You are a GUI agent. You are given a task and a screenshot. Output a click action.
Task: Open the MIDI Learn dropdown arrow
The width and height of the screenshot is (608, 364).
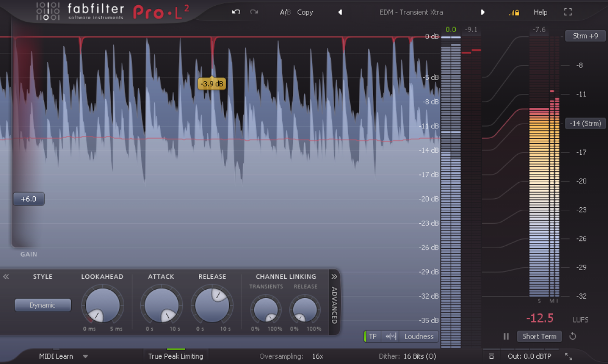pyautogui.click(x=85, y=357)
